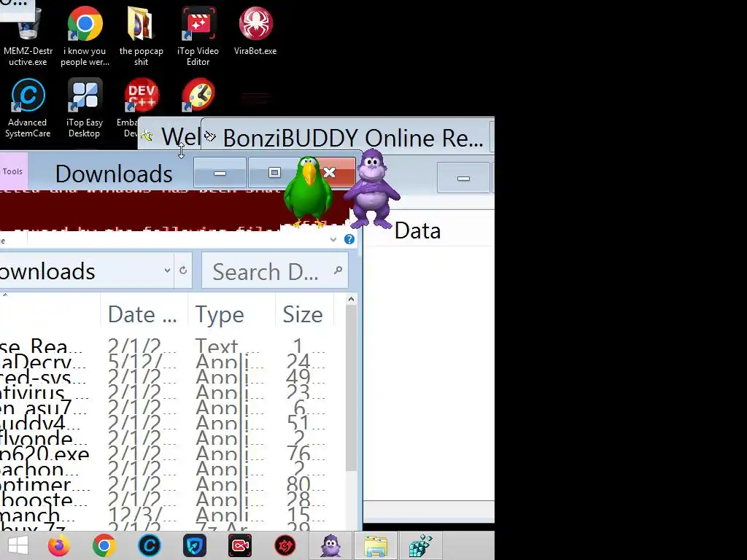Select the 'en_asu7' file row

click(167, 408)
